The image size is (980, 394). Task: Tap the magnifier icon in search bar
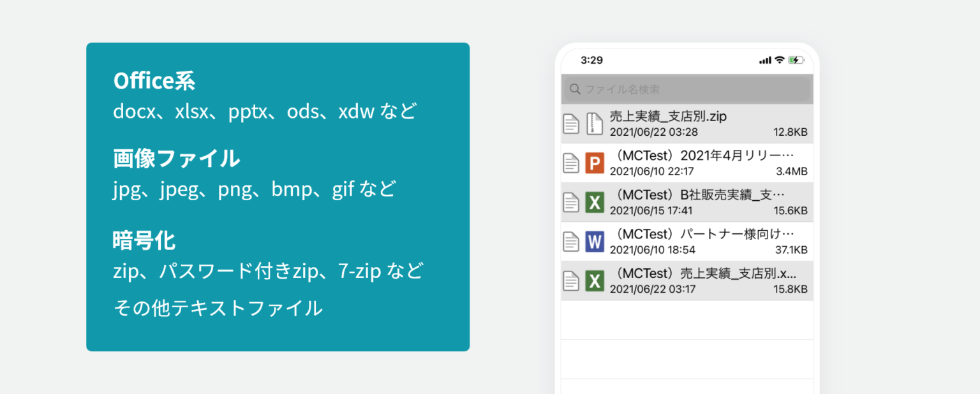[x=575, y=89]
